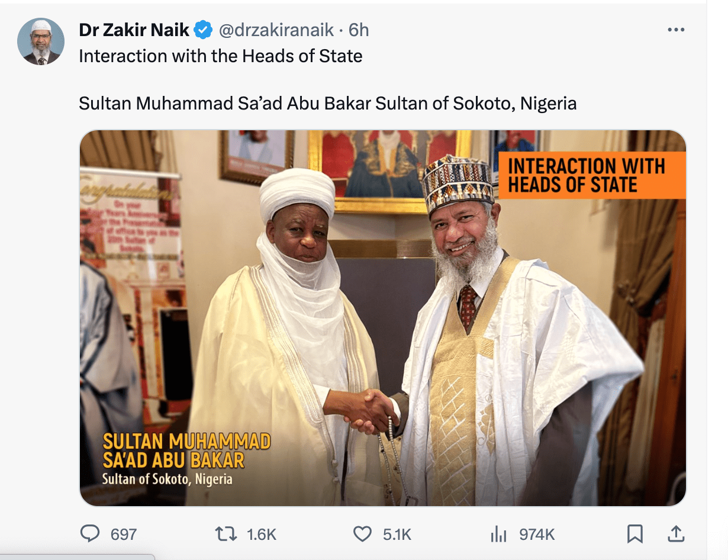Click the @drzakiranaik handle

point(277,30)
